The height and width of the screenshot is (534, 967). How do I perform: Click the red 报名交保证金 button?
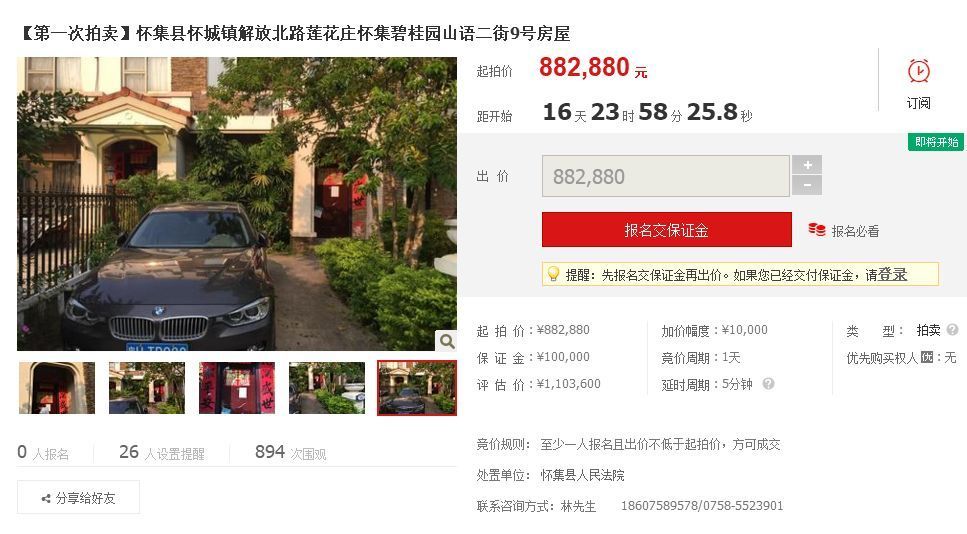pyautogui.click(x=667, y=230)
